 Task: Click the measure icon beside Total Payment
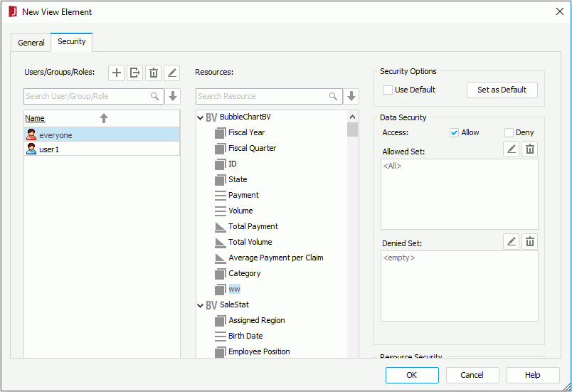(221, 227)
